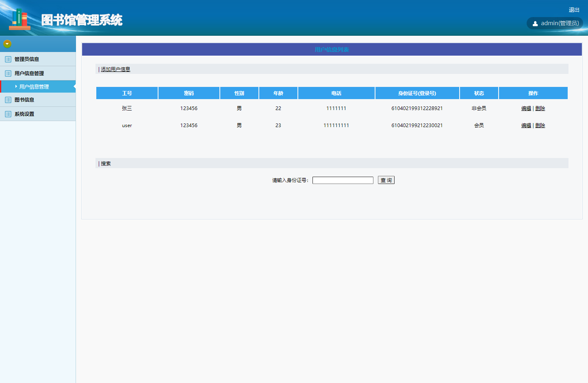
Task: Click the list icon beside 图书信息
Action: pyautogui.click(x=8, y=100)
